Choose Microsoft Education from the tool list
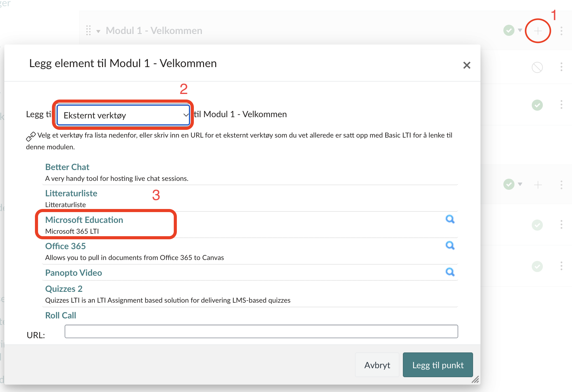Screen dimensions: 572x392 pyautogui.click(x=84, y=220)
